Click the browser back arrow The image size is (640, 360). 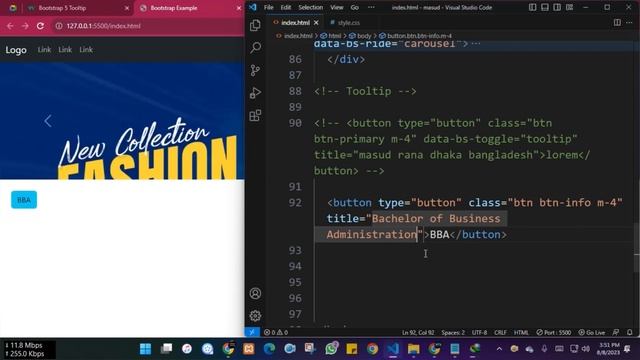10,26
